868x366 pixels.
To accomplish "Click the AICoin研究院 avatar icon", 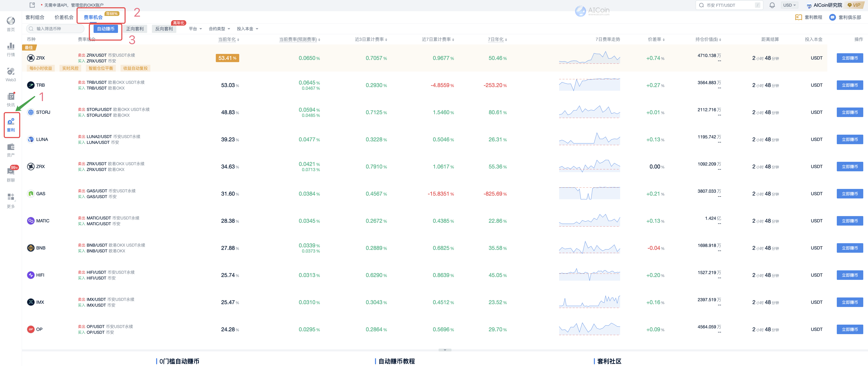I will [x=809, y=5].
